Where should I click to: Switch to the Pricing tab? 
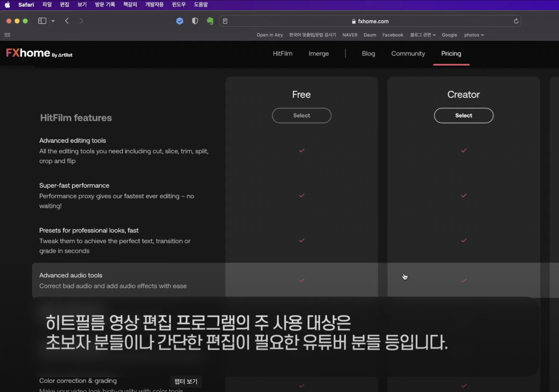(x=451, y=54)
